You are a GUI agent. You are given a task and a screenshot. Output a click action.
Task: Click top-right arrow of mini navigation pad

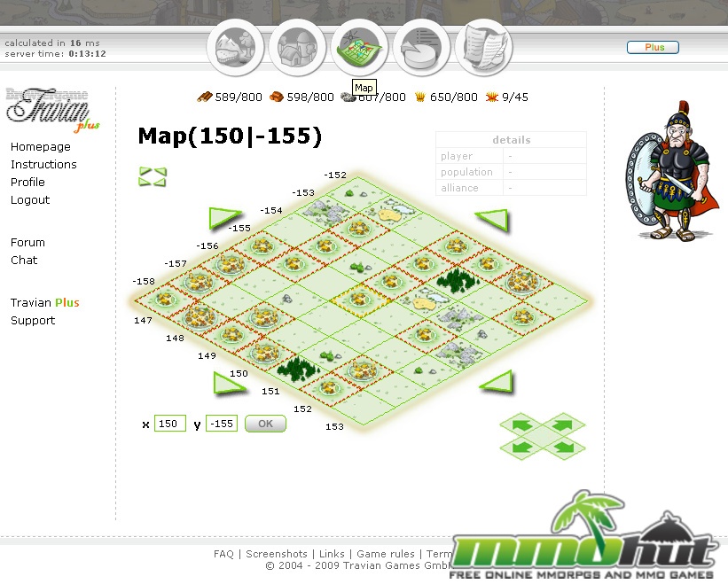[562, 424]
